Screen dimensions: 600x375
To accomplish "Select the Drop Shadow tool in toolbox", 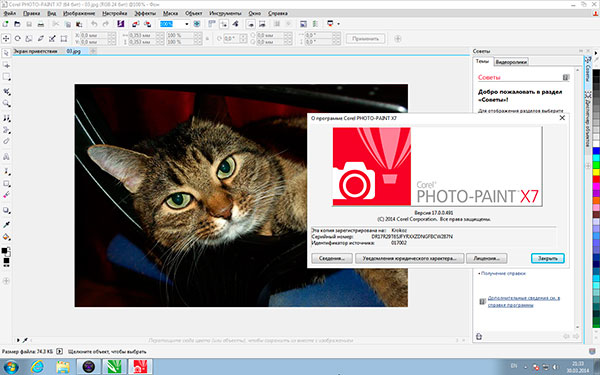I will [x=6, y=210].
